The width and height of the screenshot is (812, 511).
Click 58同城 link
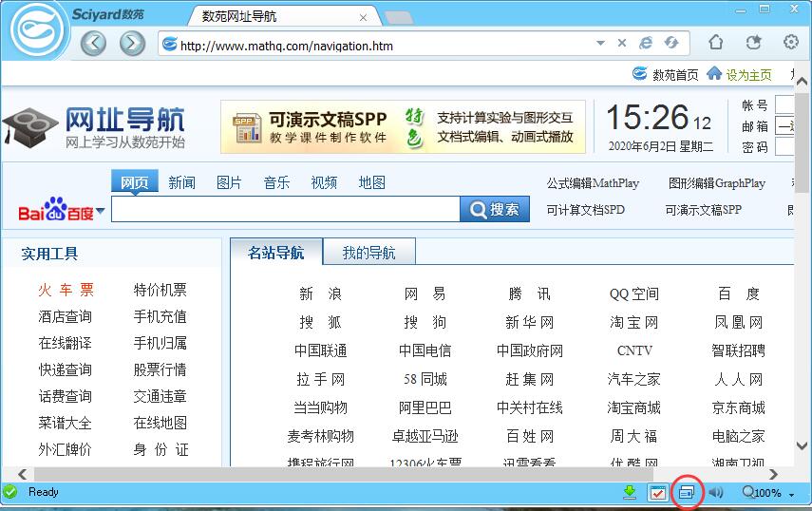pos(425,380)
